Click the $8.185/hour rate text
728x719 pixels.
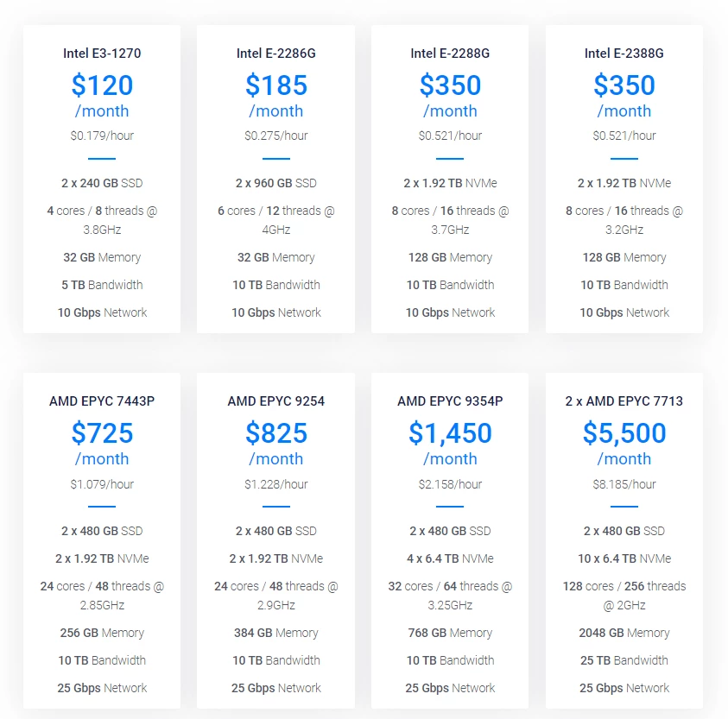[x=624, y=484]
